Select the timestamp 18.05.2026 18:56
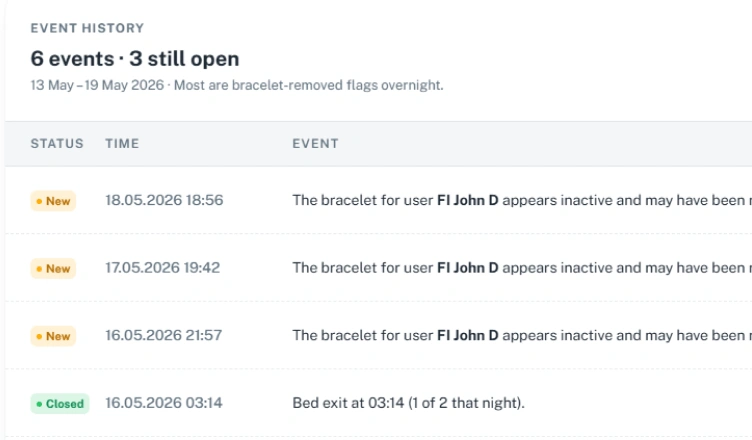Viewport: 752px width, 440px height. click(x=164, y=200)
